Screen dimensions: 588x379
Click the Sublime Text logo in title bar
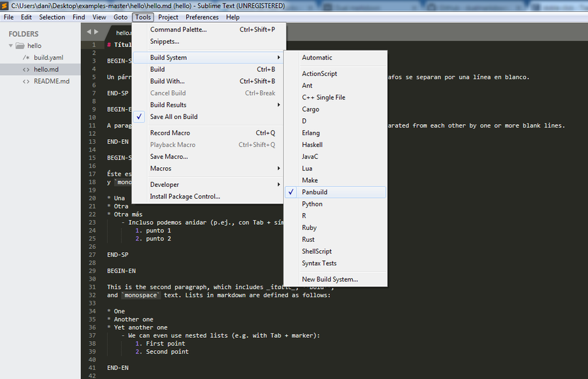coord(5,6)
